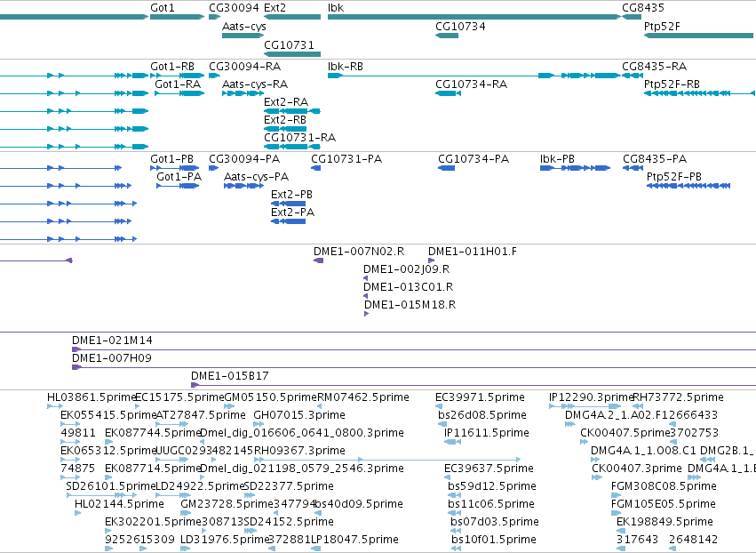The width and height of the screenshot is (756, 553).
Task: Select the Got1-PA protein label
Action: coord(179,177)
